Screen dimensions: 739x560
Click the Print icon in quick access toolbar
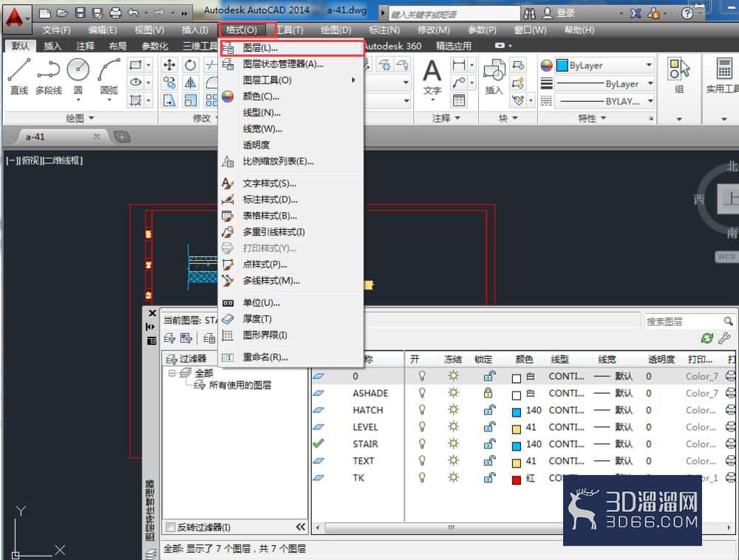tap(115, 13)
